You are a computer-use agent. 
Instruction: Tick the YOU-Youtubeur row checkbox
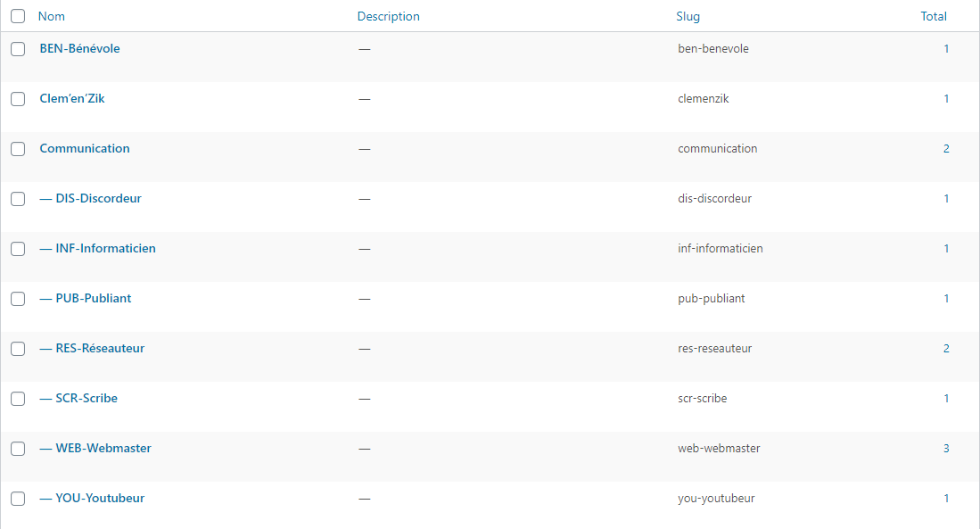18,499
